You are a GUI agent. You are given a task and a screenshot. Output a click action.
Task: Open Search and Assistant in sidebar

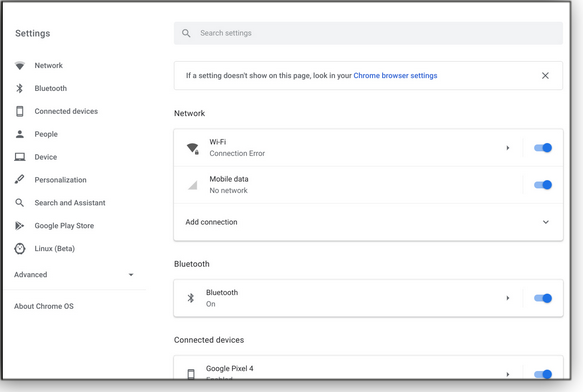pyautogui.click(x=70, y=203)
